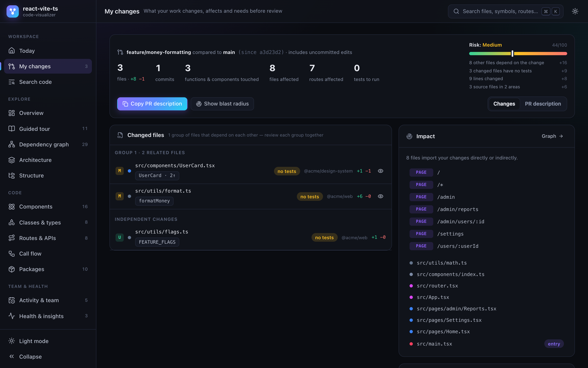Viewport: 588px width, 368px height.
Task: Switch to Light mode in sidebar
Action: tap(48, 341)
